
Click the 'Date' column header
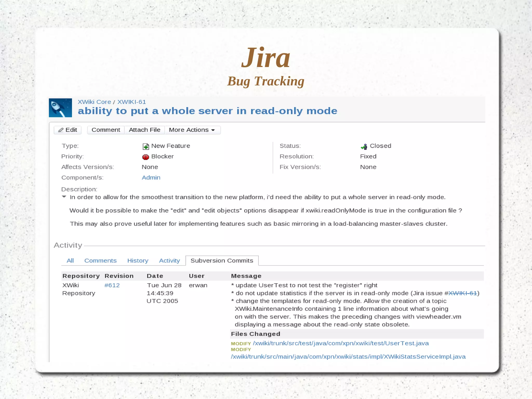(155, 276)
